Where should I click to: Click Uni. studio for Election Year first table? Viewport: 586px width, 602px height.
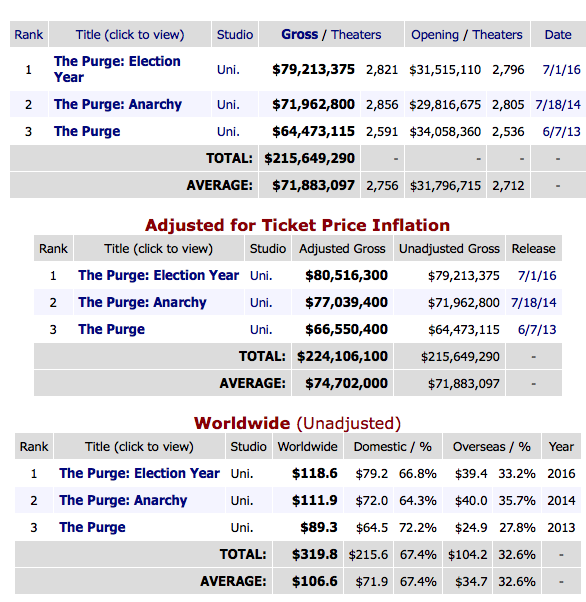228,69
